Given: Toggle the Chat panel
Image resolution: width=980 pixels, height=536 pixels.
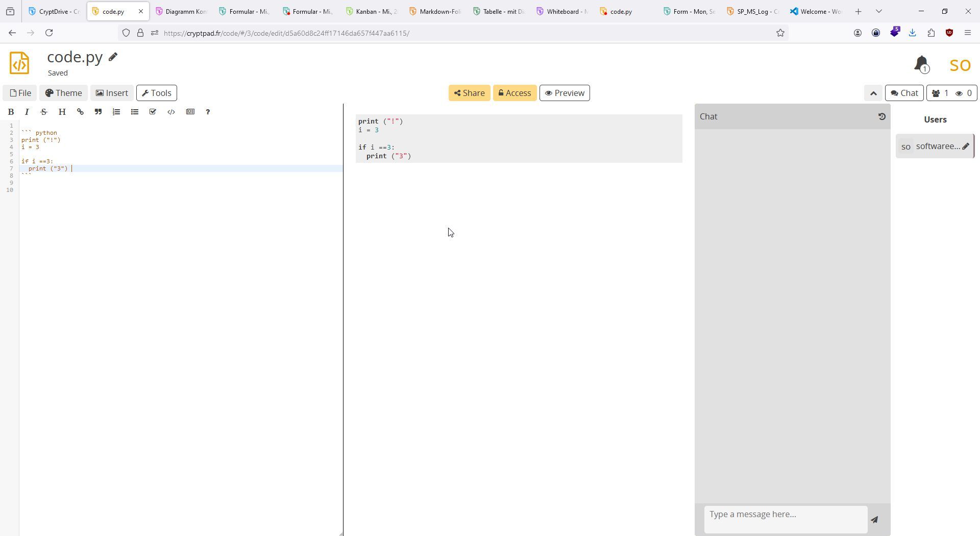Looking at the screenshot, I should pyautogui.click(x=904, y=93).
